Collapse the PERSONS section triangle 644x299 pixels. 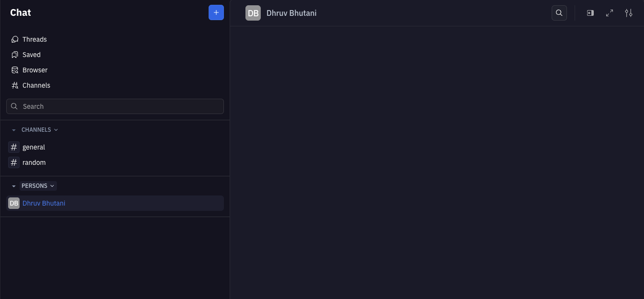coord(14,186)
